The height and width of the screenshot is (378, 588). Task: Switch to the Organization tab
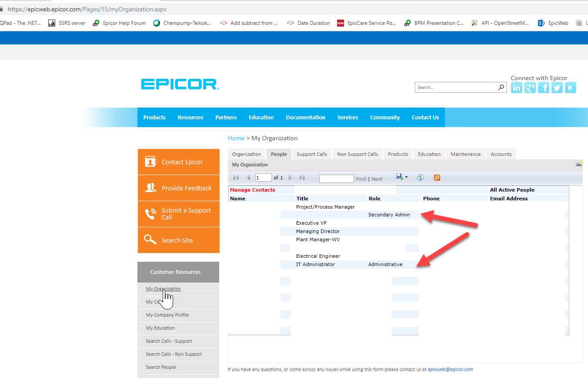pos(247,154)
